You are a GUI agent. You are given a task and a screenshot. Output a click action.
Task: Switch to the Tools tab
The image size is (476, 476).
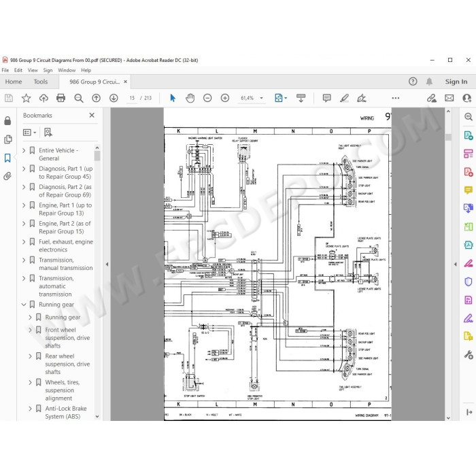click(x=41, y=82)
